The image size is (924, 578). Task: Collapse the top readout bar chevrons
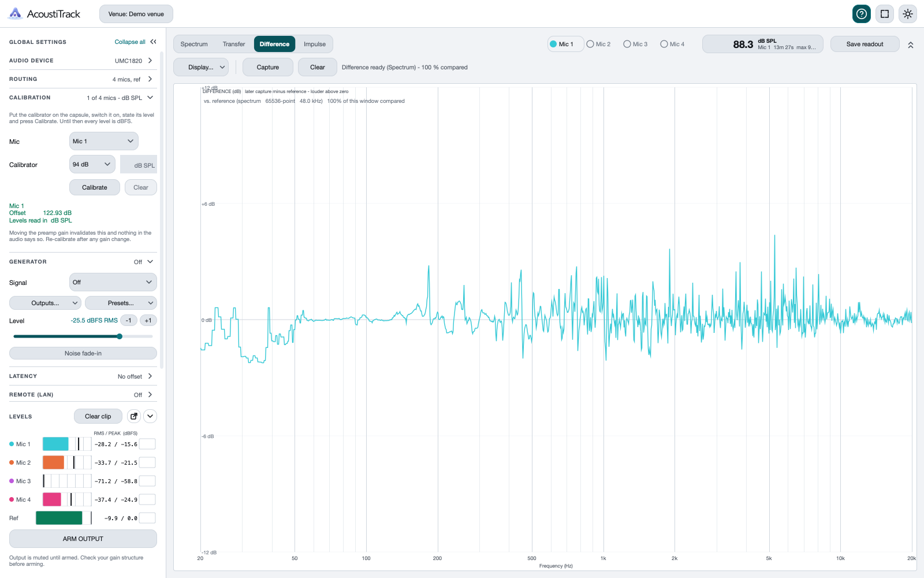pyautogui.click(x=911, y=45)
